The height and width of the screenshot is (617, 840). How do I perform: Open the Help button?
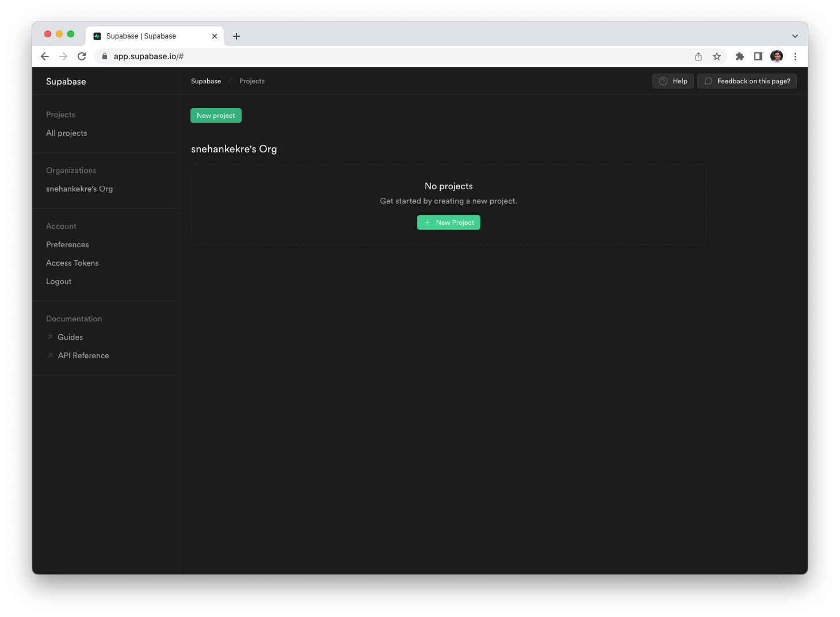[673, 81]
